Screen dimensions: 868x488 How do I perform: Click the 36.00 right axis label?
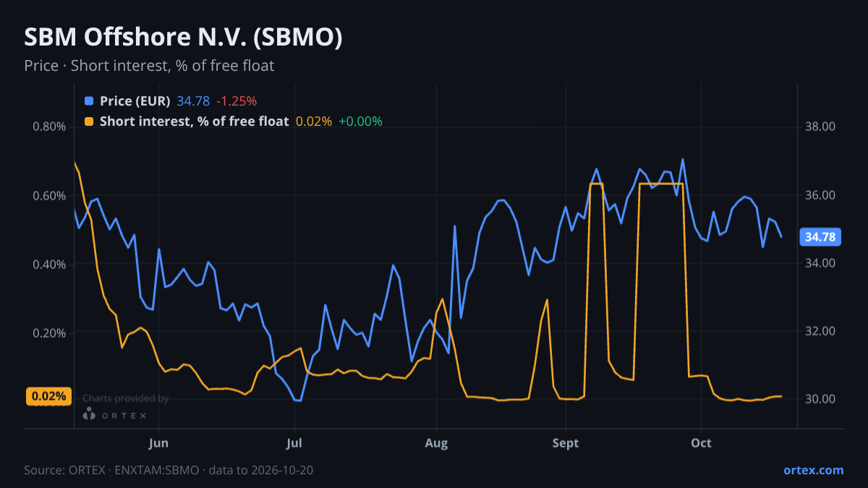[820, 195]
